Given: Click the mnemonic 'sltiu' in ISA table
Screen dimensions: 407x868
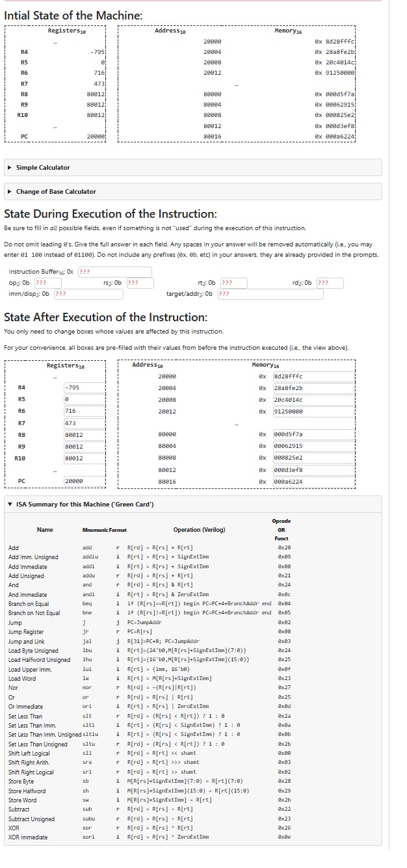Looking at the screenshot, I should [90, 735].
